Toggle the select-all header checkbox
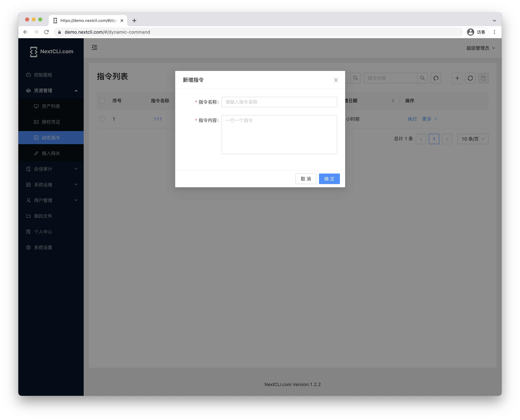The image size is (520, 420). pyautogui.click(x=102, y=101)
